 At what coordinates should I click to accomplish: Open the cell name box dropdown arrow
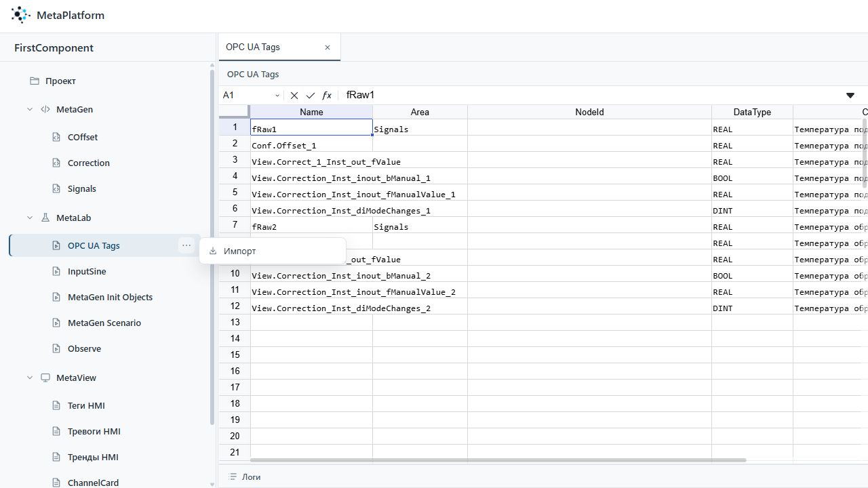pos(277,96)
